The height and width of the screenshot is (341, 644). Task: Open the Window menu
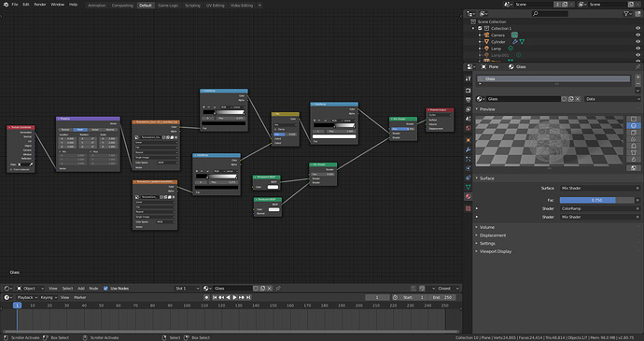58,5
